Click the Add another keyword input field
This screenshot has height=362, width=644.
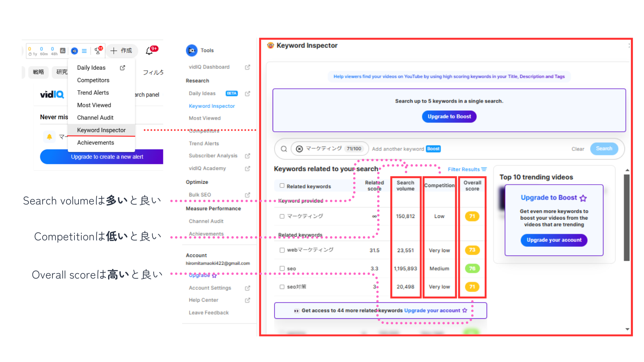click(398, 149)
